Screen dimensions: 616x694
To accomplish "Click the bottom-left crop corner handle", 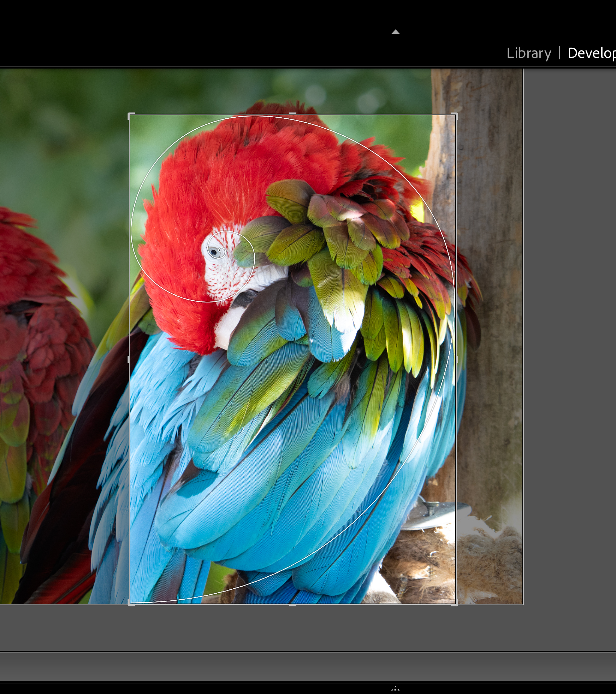I will point(130,603).
